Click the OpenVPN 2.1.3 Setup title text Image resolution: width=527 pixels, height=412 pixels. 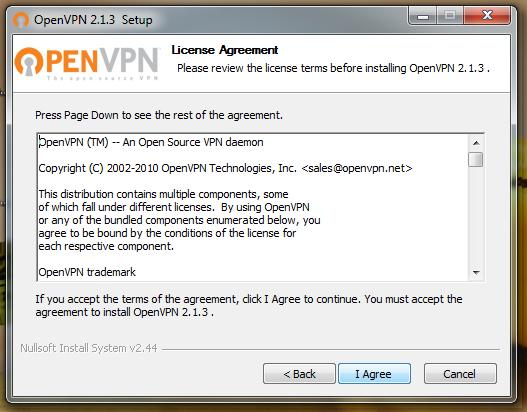coord(93,20)
